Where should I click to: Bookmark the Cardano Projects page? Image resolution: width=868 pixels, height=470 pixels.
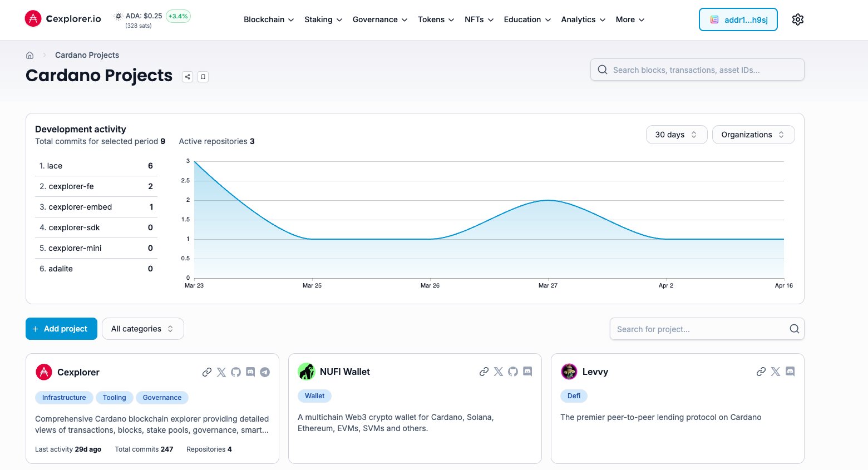click(x=203, y=77)
